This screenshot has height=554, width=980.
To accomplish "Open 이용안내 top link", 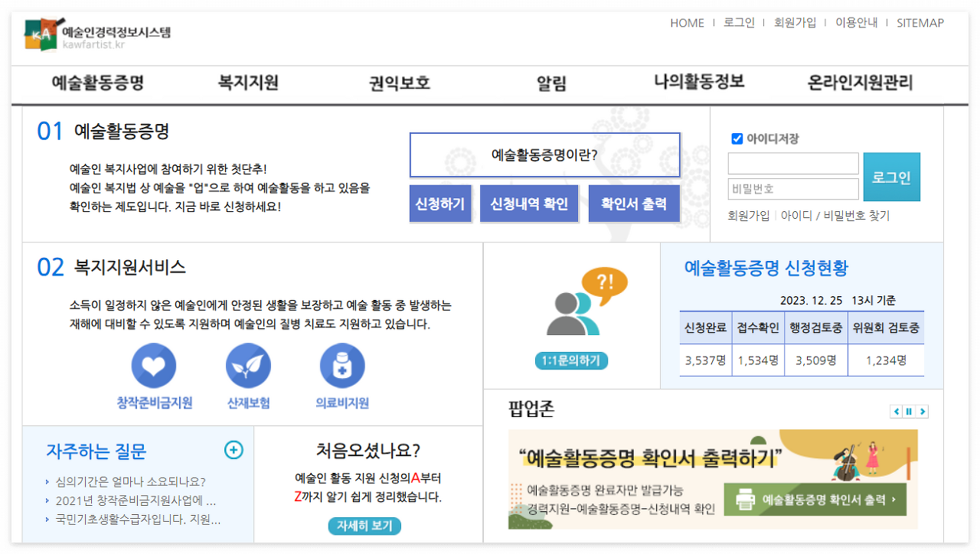I will pyautogui.click(x=856, y=22).
